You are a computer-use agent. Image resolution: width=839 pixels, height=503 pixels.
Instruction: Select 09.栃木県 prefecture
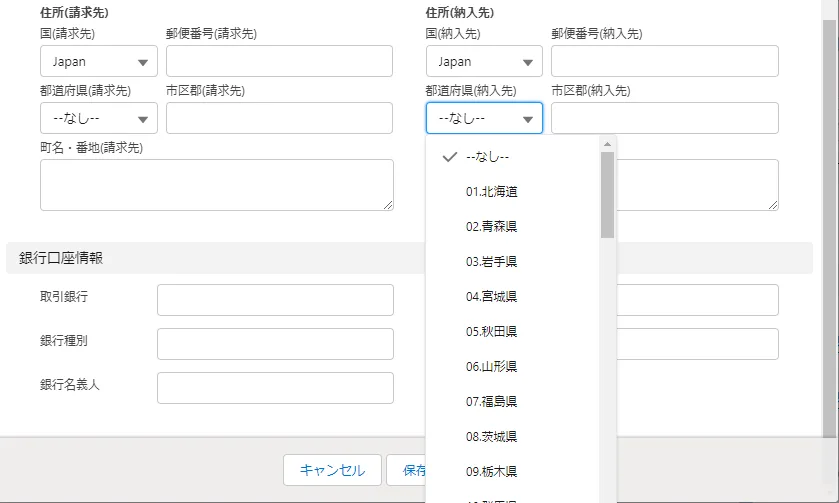click(x=491, y=470)
